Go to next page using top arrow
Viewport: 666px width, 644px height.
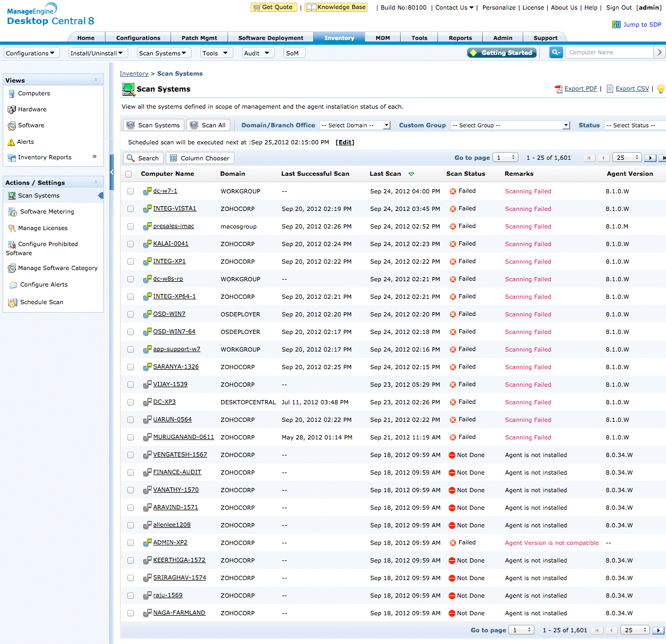click(650, 158)
